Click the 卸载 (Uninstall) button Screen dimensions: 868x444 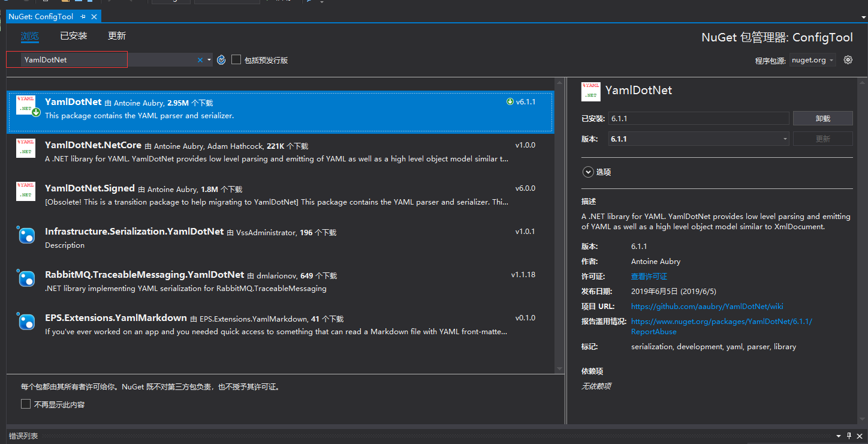click(822, 119)
